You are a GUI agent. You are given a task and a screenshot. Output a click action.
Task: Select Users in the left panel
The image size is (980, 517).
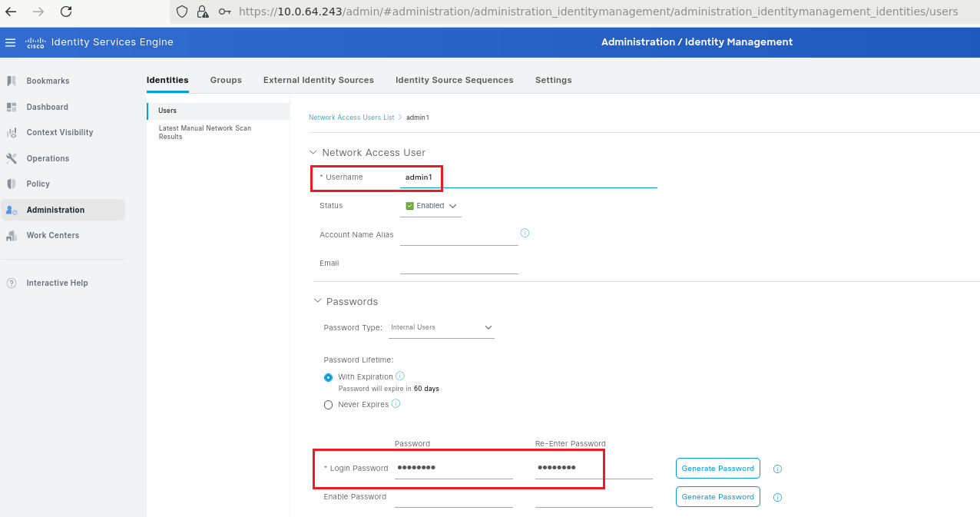(x=218, y=111)
